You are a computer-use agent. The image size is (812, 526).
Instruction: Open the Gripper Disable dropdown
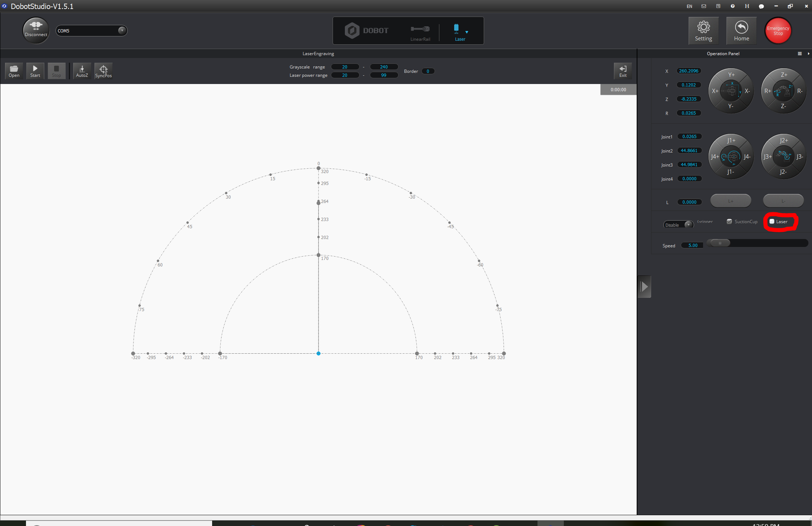(688, 225)
